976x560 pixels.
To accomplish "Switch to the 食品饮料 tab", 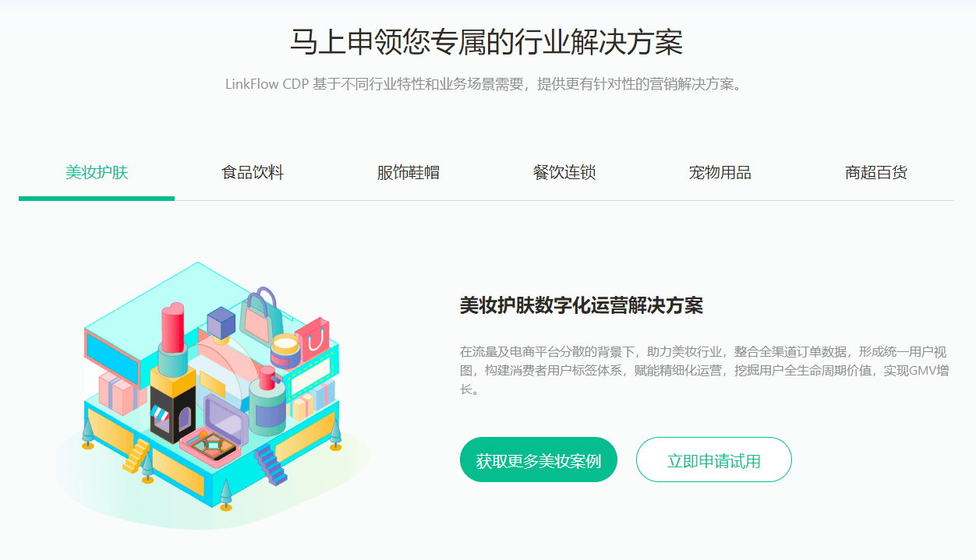I will tap(253, 172).
